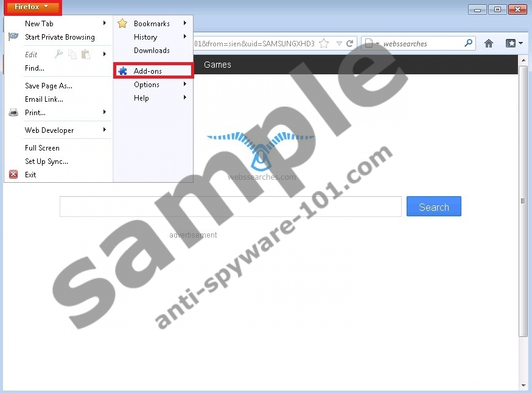Click the vertical scrollbar of the page
This screenshot has width=532, height=393.
[522, 201]
